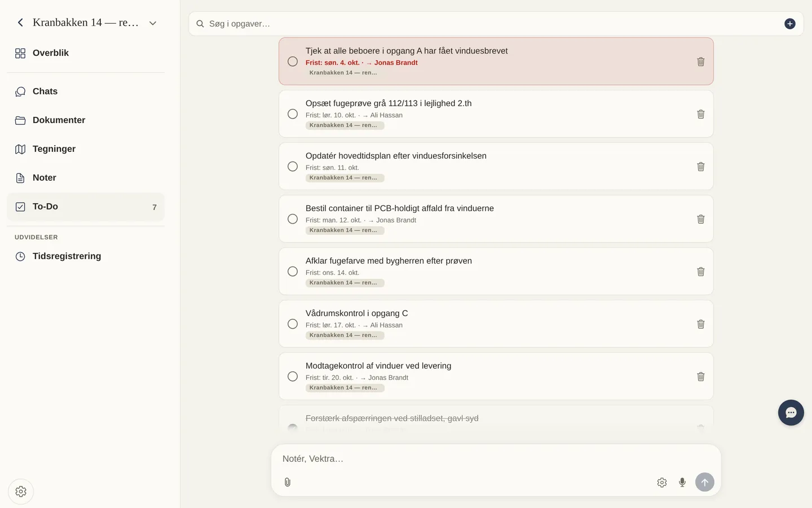Click project tag on 'Bestil container' task
Screen dimensions: 812x508
point(345,230)
